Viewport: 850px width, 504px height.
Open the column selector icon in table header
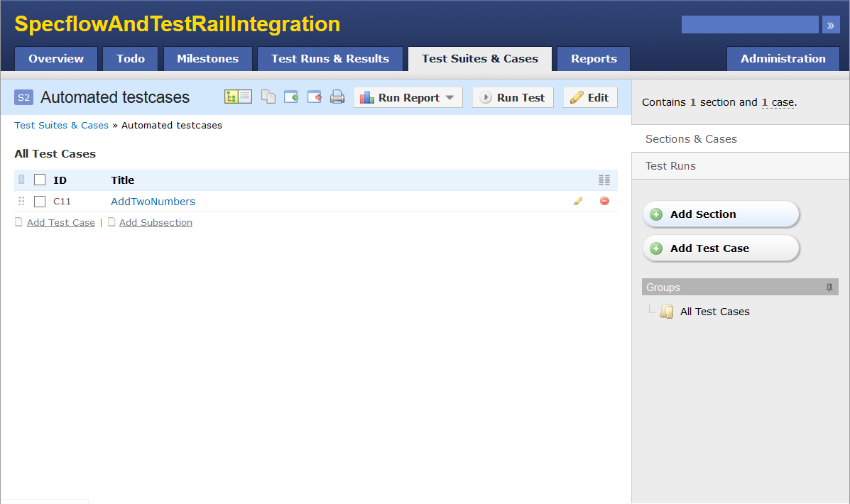[x=604, y=180]
